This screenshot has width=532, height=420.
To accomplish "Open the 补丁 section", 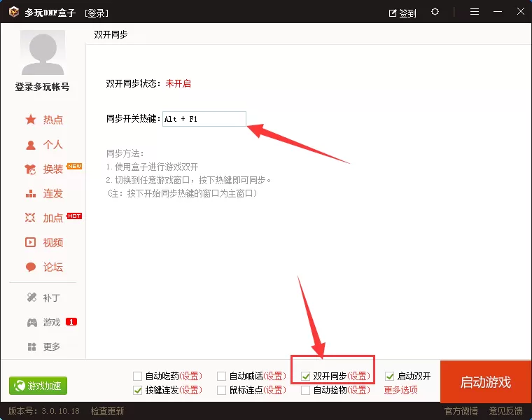I will pos(52,298).
